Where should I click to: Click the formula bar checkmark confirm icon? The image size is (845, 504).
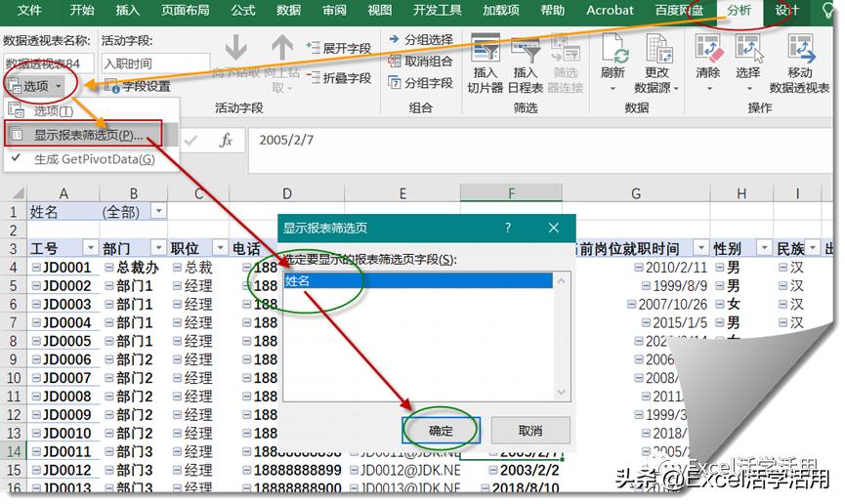pos(190,141)
